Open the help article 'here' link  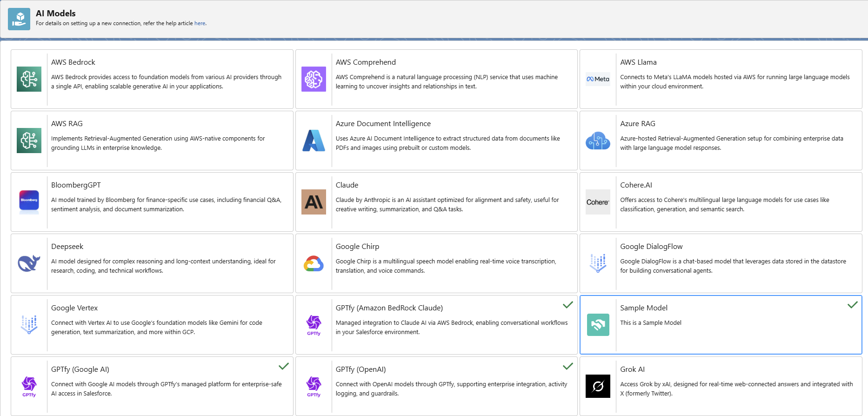click(x=200, y=23)
